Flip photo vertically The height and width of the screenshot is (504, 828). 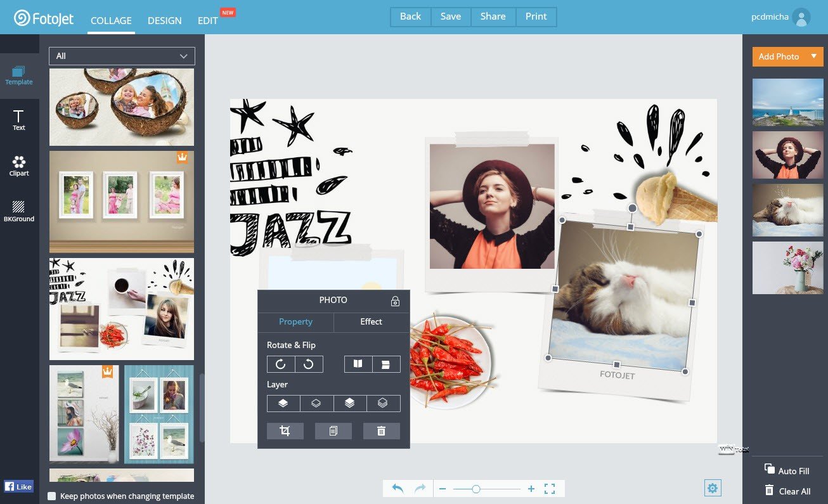point(387,364)
